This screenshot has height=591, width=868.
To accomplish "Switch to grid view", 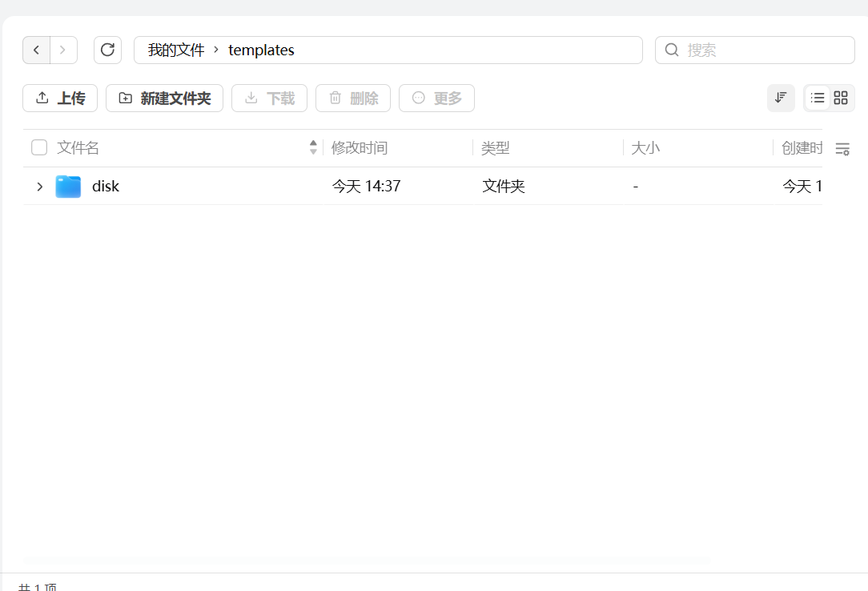I will [x=841, y=98].
